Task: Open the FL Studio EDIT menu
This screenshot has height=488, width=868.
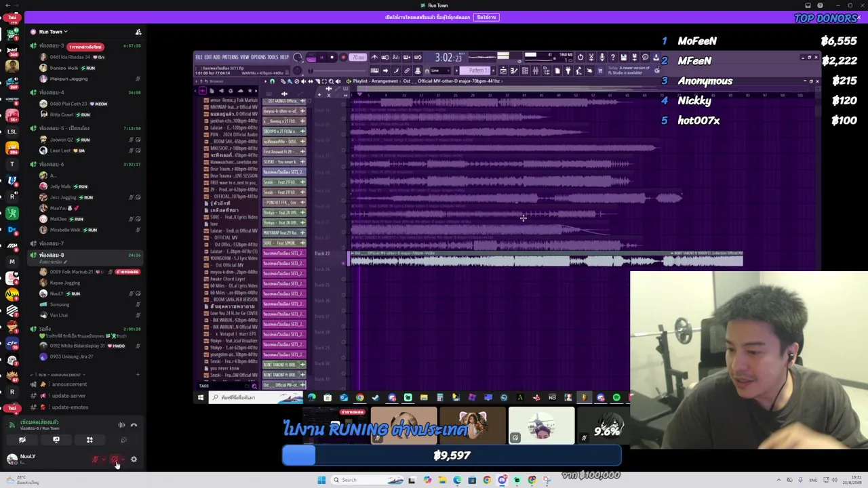Action: click(207, 57)
